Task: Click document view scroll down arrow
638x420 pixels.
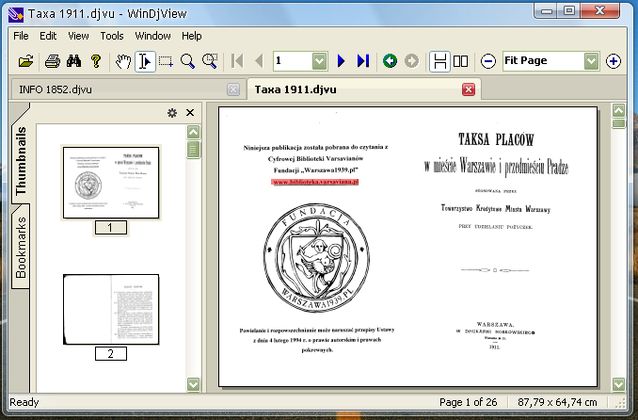Action: (x=619, y=384)
